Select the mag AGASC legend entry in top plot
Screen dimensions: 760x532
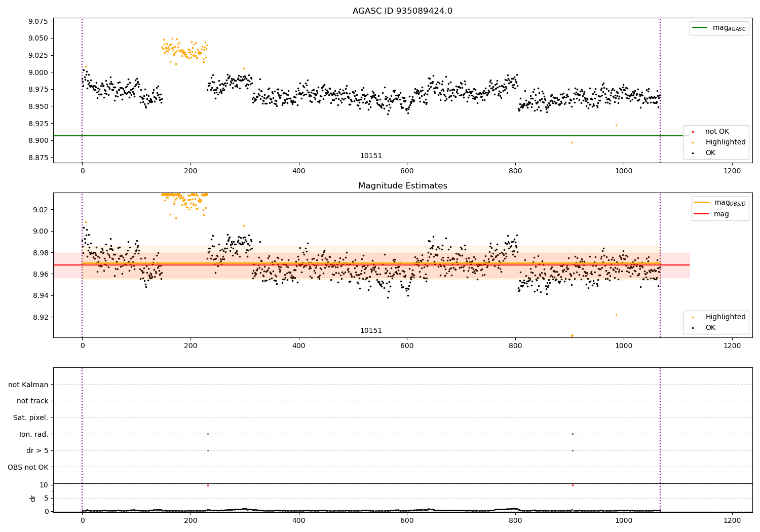tap(719, 28)
